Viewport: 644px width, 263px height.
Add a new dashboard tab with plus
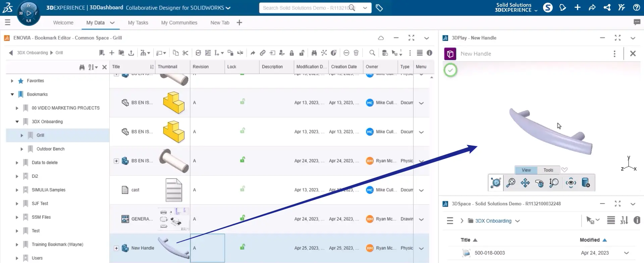click(x=239, y=22)
